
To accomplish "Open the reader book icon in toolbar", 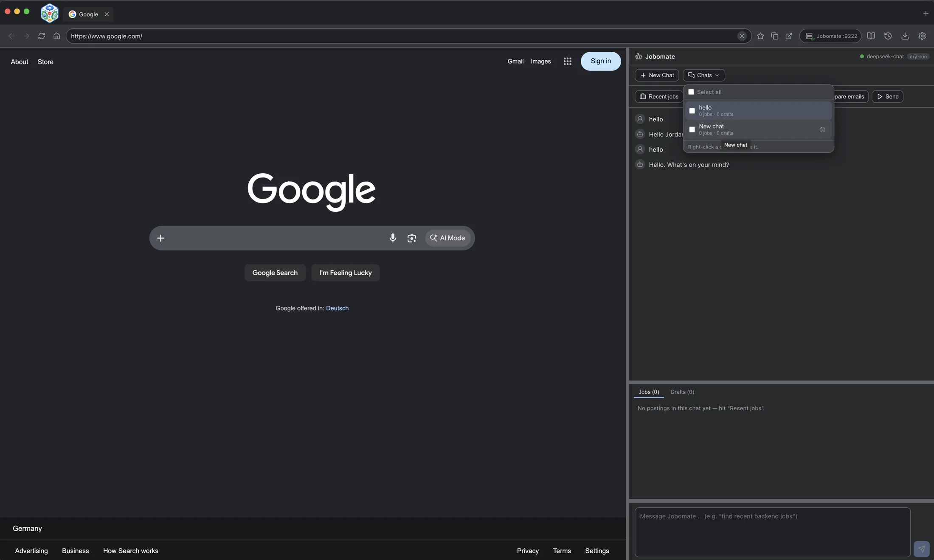I will 871,36.
